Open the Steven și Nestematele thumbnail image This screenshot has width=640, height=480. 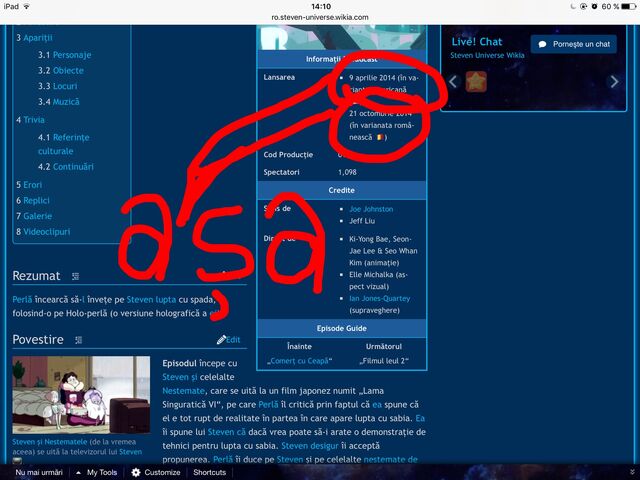81,395
